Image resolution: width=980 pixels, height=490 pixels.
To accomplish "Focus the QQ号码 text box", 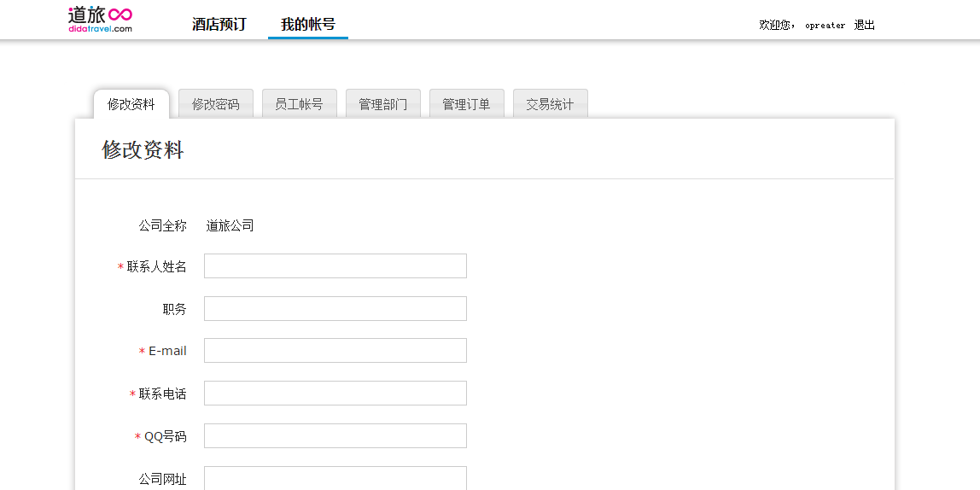I will point(335,436).
